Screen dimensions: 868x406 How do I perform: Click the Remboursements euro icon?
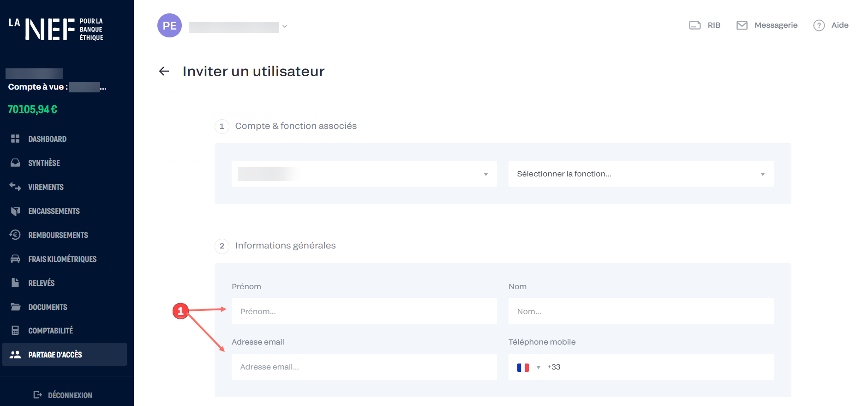(x=15, y=235)
